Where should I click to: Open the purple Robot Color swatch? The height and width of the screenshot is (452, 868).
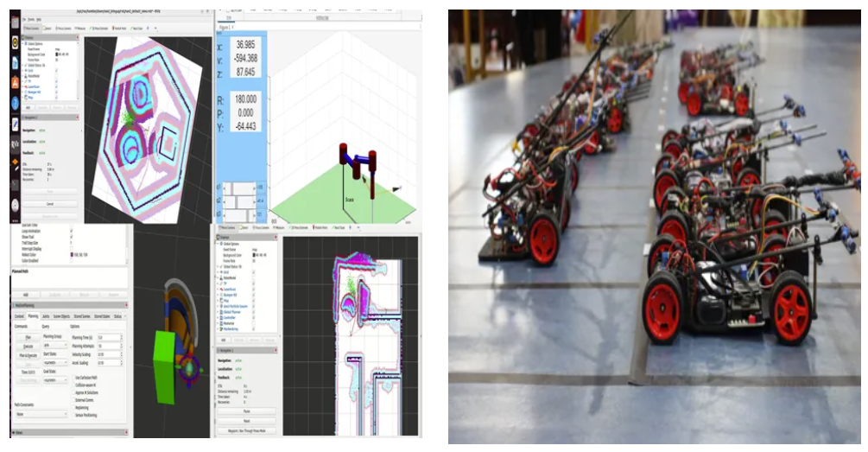click(x=72, y=255)
